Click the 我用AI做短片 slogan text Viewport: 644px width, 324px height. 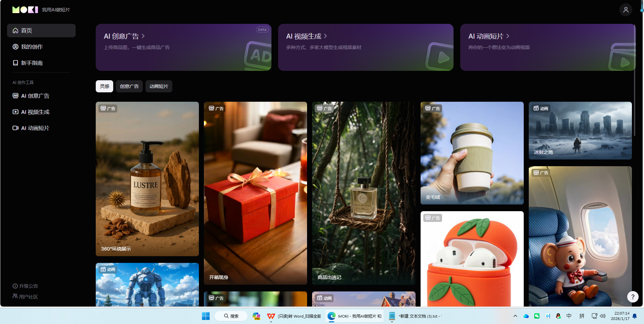point(56,10)
